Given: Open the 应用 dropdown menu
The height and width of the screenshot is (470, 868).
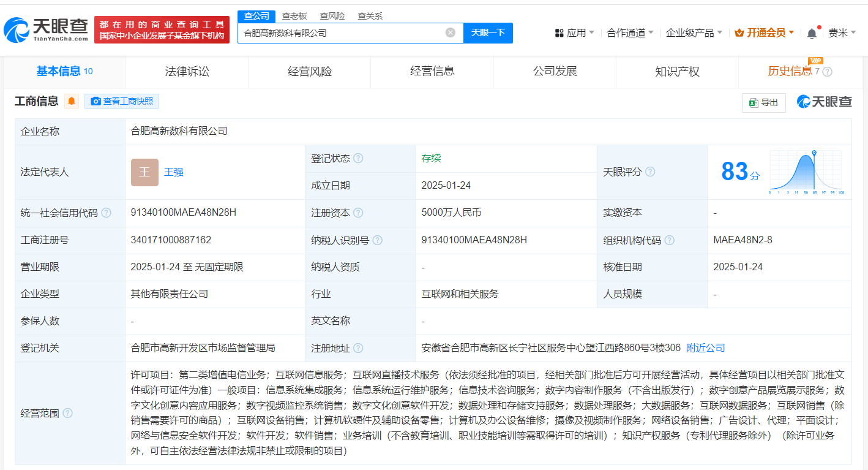Looking at the screenshot, I should pos(574,32).
